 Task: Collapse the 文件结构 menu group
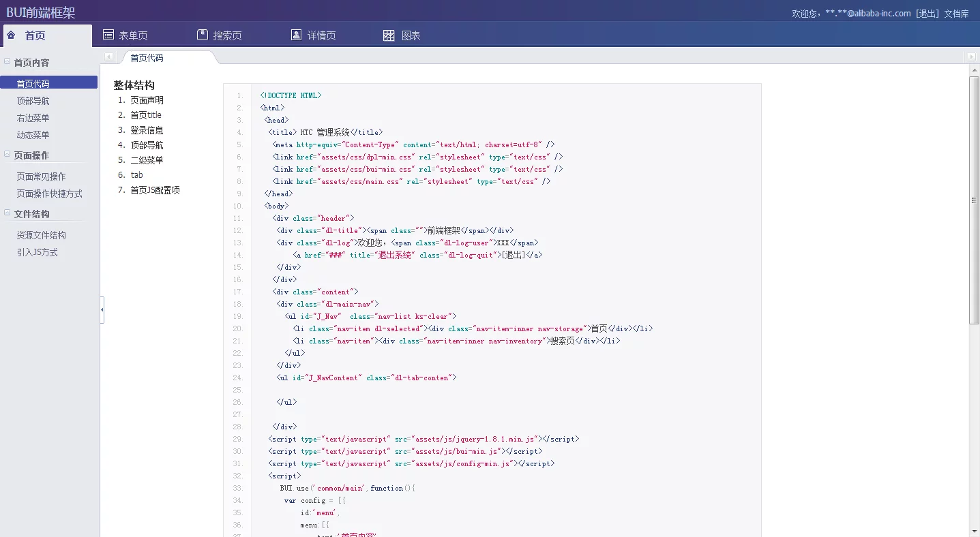7,213
